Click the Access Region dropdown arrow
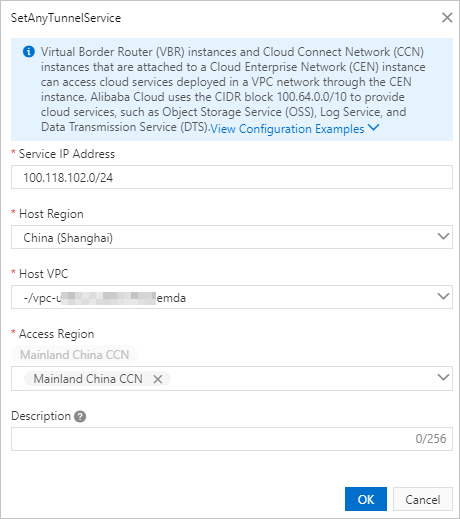The image size is (460, 519). [x=443, y=377]
